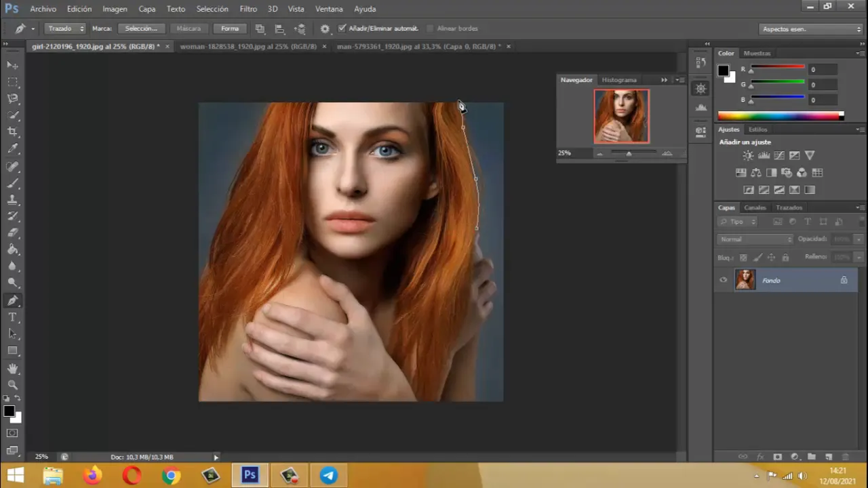Select the Zoom tool
Screen dimensions: 868x488
click(12, 384)
